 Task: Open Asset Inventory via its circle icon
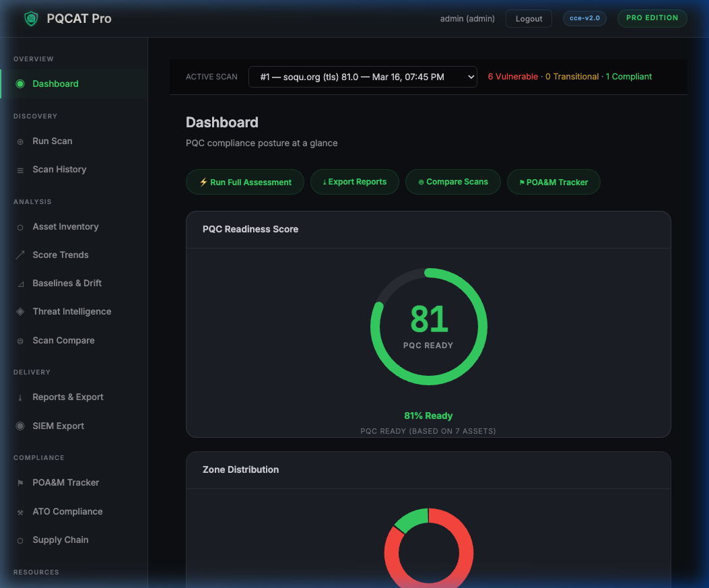19,227
